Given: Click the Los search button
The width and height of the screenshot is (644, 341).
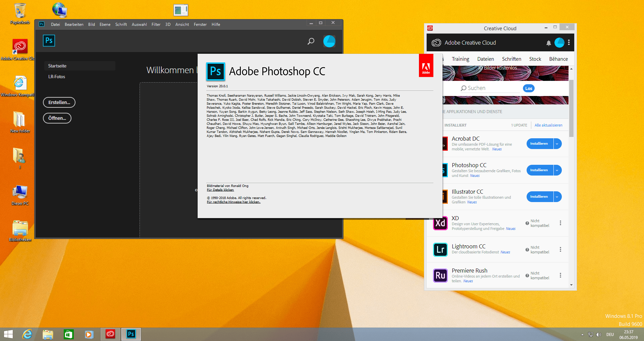Looking at the screenshot, I should point(529,88).
